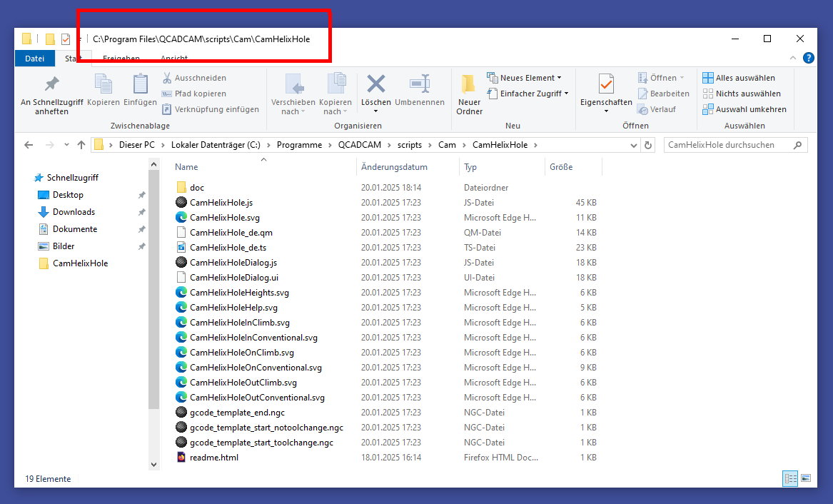Open the Neues Element dropdown
This screenshot has height=504, width=833.
click(525, 78)
